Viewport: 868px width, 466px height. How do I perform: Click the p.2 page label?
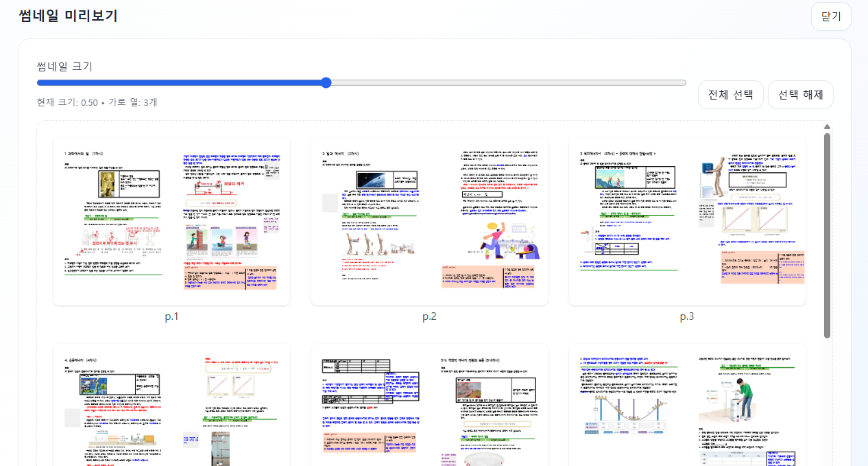[x=429, y=316]
